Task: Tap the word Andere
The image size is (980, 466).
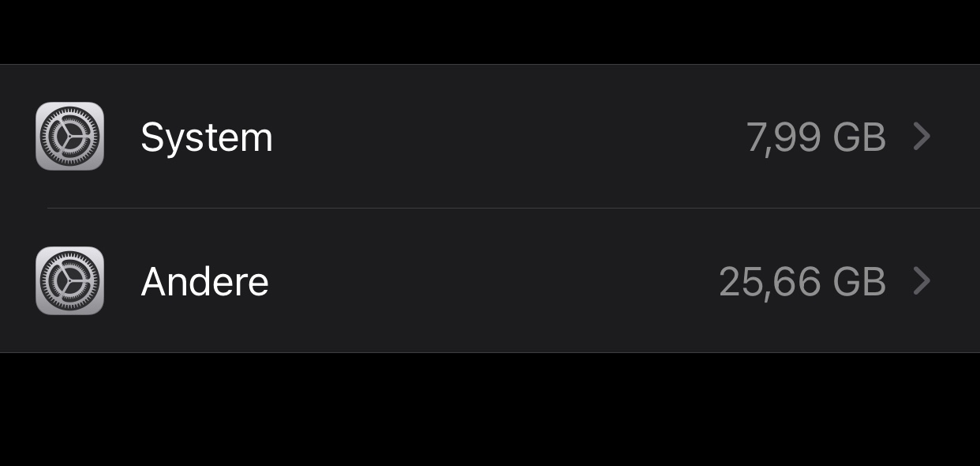Action: pyautogui.click(x=205, y=282)
